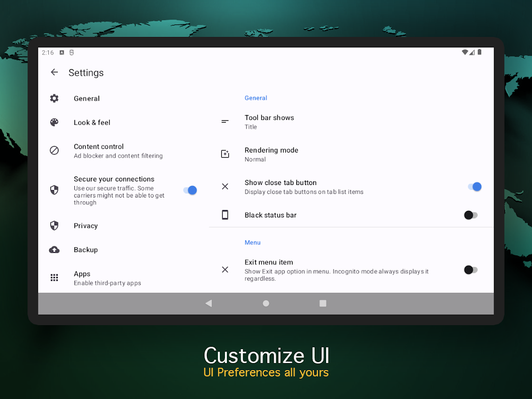
Task: Click the Secure your connections title
Action: (x=114, y=179)
